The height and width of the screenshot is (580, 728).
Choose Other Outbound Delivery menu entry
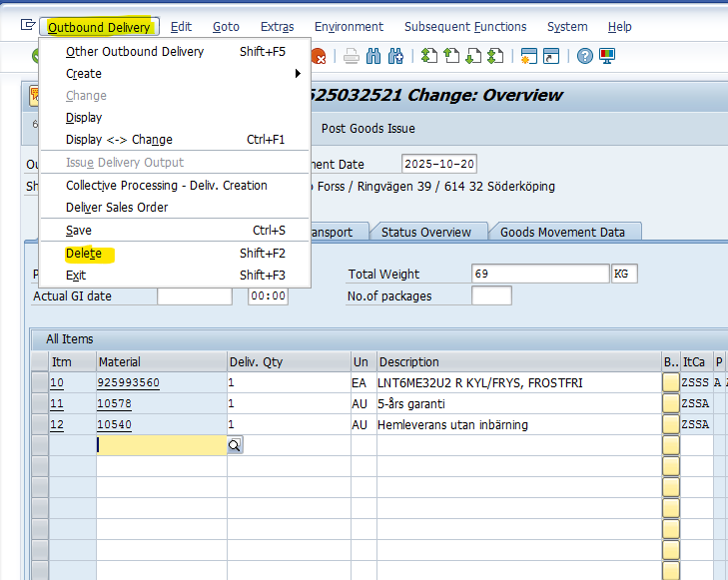(x=176, y=52)
